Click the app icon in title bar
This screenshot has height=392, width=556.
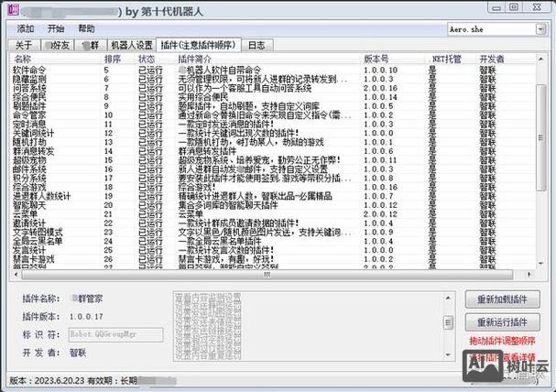[13, 9]
